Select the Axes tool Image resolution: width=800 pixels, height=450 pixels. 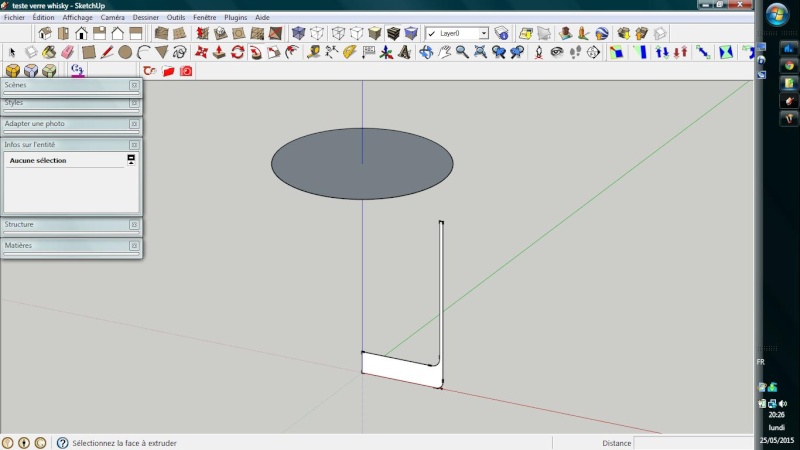(x=386, y=52)
